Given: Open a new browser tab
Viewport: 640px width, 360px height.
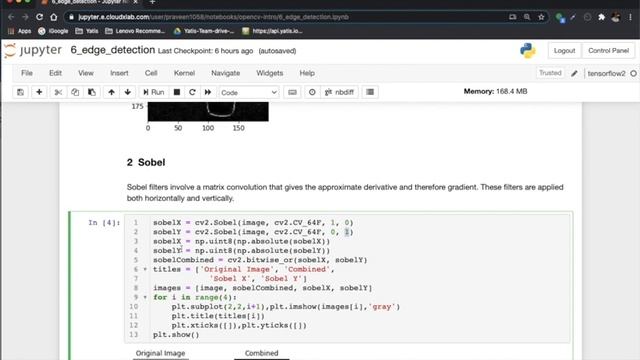Looking at the screenshot, I should (152, 2).
